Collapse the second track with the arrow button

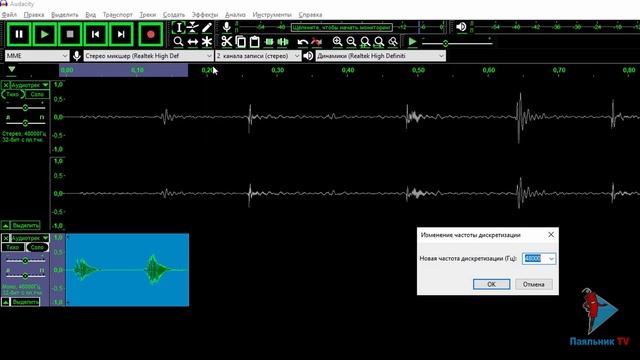point(5,302)
